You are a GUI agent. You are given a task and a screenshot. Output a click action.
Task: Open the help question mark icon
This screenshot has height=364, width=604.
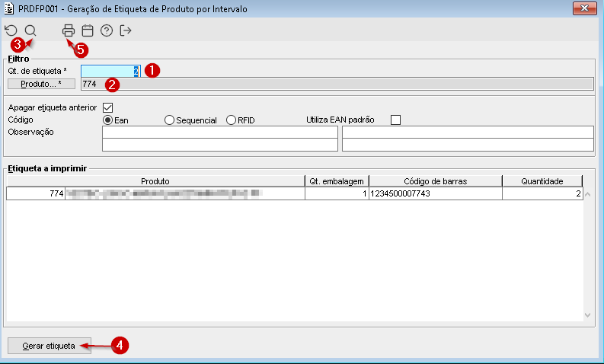click(107, 30)
